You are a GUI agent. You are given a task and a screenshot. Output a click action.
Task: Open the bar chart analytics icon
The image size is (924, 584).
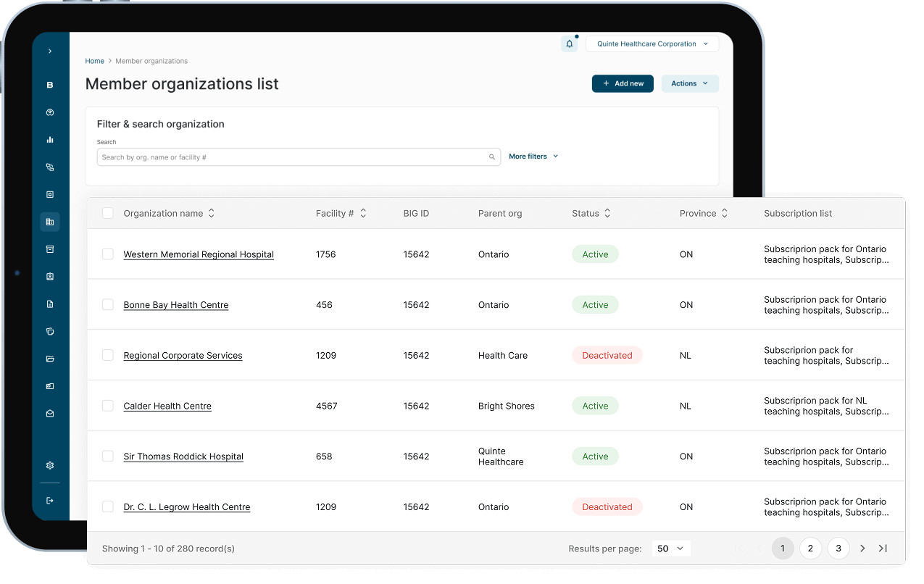tap(50, 140)
